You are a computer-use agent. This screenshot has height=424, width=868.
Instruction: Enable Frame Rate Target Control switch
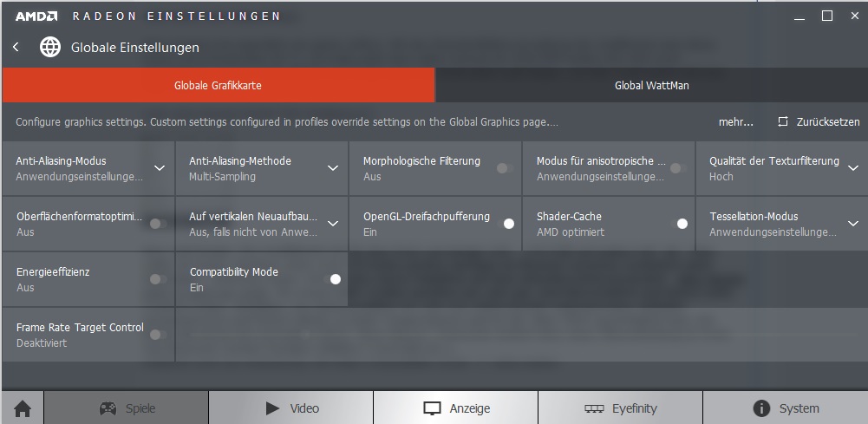tap(159, 335)
